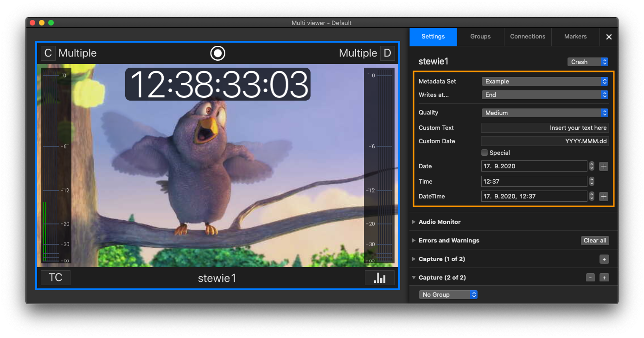Expand the Capture (1 of 2) section

pos(414,259)
